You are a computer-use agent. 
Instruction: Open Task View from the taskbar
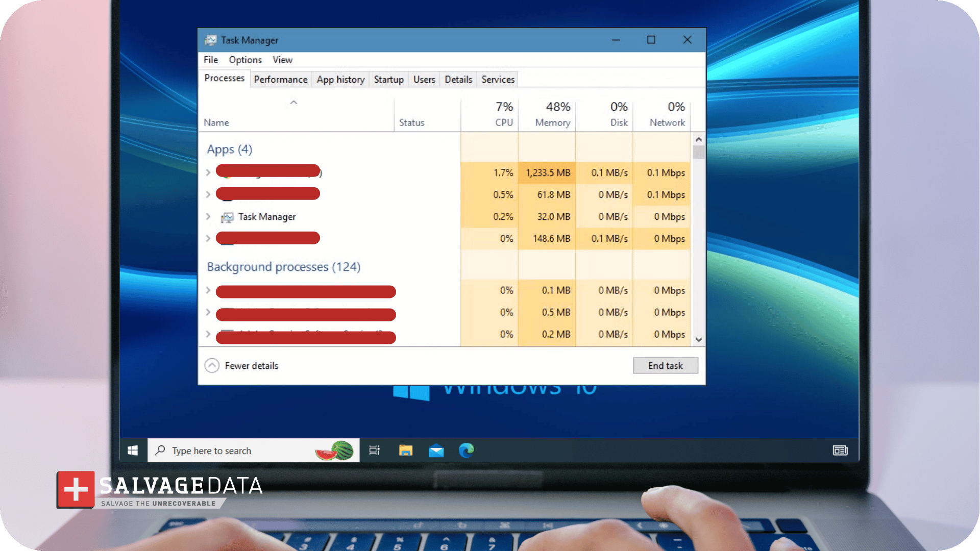click(375, 450)
